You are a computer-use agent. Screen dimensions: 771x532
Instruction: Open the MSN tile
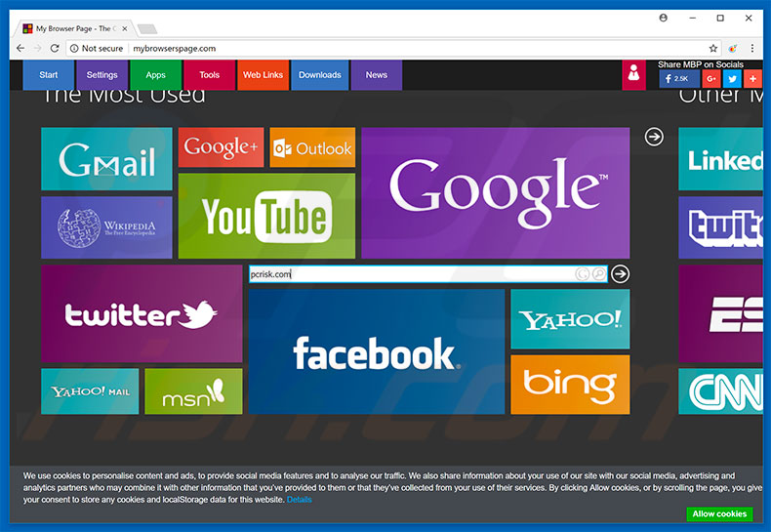point(194,391)
